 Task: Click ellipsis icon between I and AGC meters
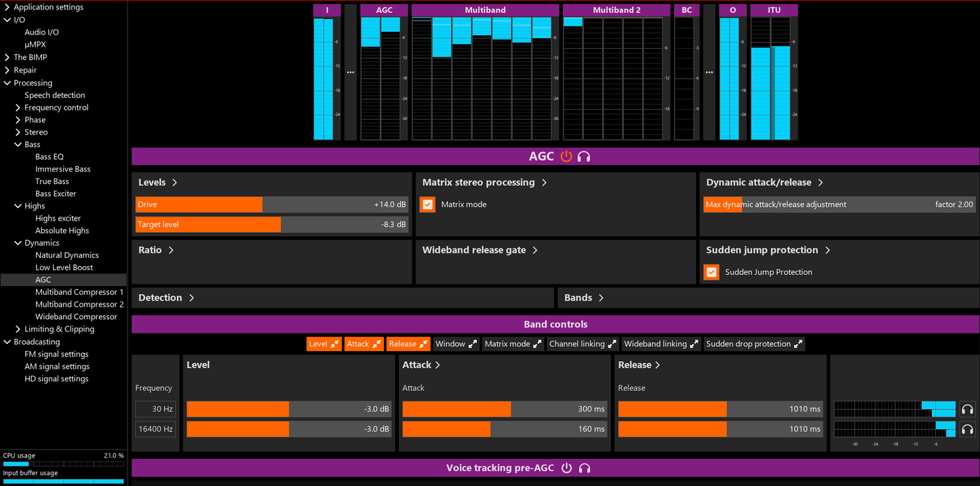(351, 72)
